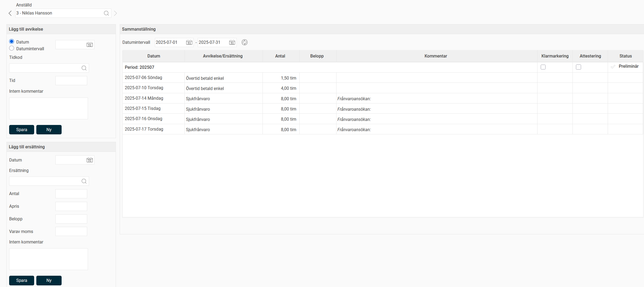Open the Tidkod search lookup icon

pyautogui.click(x=84, y=68)
